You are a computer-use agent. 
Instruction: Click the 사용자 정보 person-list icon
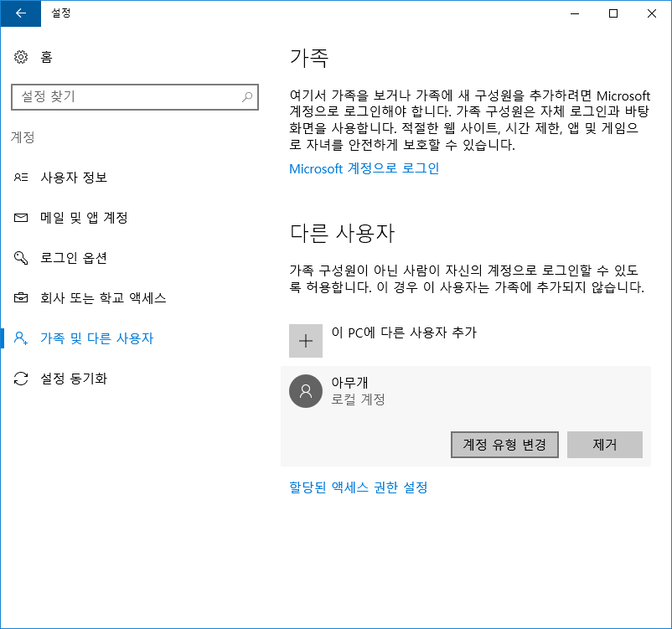[21, 177]
